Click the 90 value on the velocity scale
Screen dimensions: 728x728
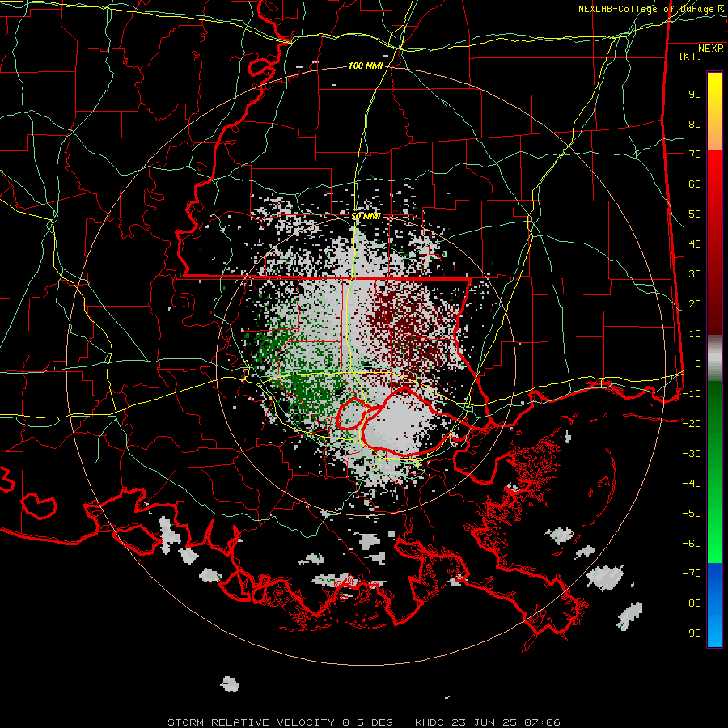tap(695, 95)
